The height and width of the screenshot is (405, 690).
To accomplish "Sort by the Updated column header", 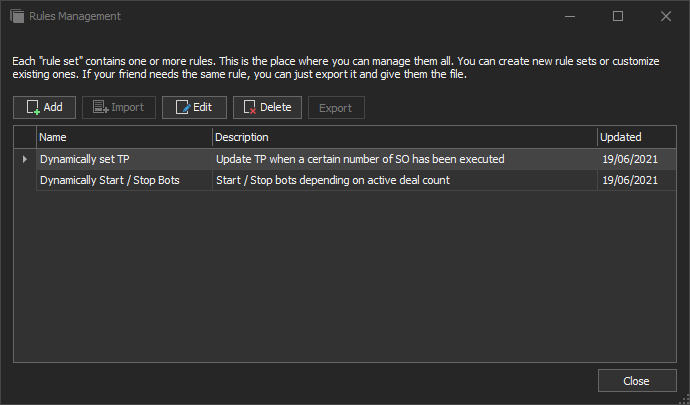I will tap(636, 137).
